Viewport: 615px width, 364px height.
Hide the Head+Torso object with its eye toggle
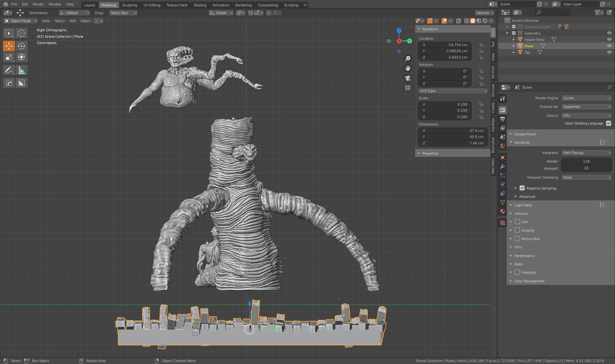(609, 39)
